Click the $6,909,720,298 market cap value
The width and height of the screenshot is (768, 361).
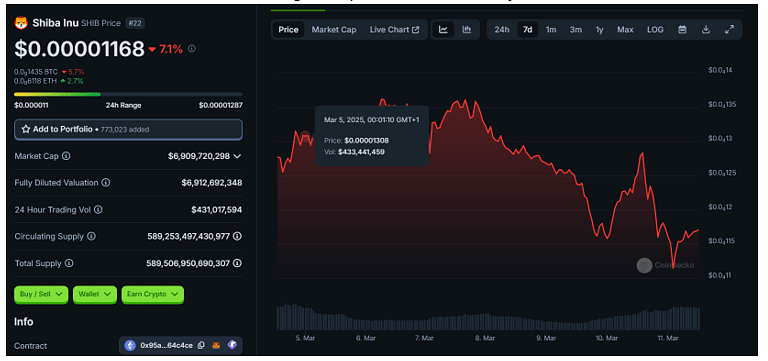pos(199,156)
